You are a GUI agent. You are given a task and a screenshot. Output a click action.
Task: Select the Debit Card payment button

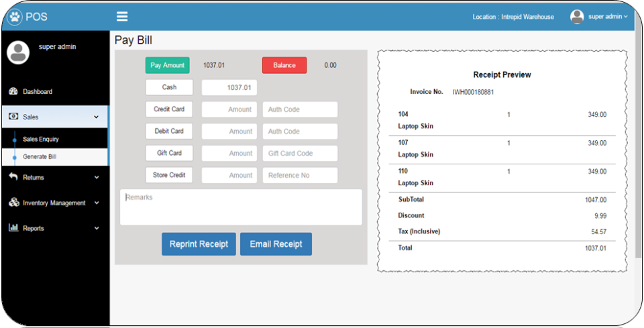[169, 131]
